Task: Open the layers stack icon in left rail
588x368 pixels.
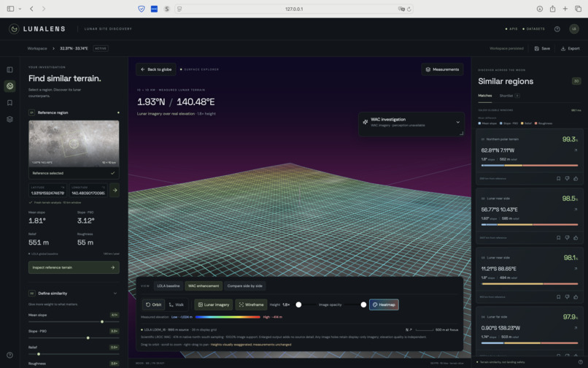Action: [x=9, y=119]
